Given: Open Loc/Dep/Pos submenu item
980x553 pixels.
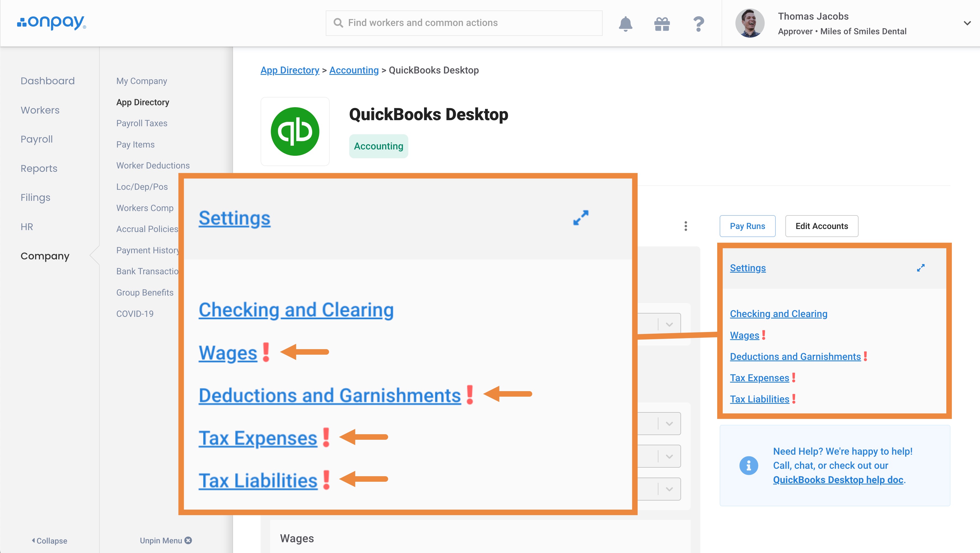Looking at the screenshot, I should (x=142, y=187).
